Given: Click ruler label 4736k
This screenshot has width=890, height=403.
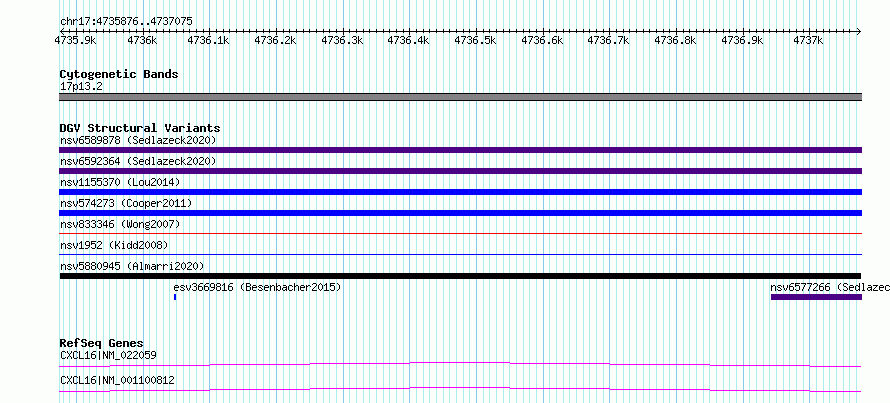Looking at the screenshot, I should coord(142,40).
